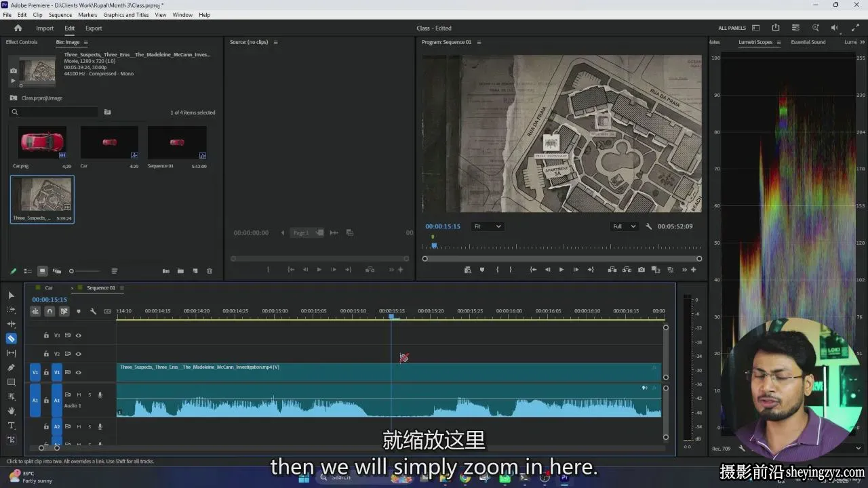Open Program: Sequence 01 panel menu
The image size is (868, 488).
point(479,42)
